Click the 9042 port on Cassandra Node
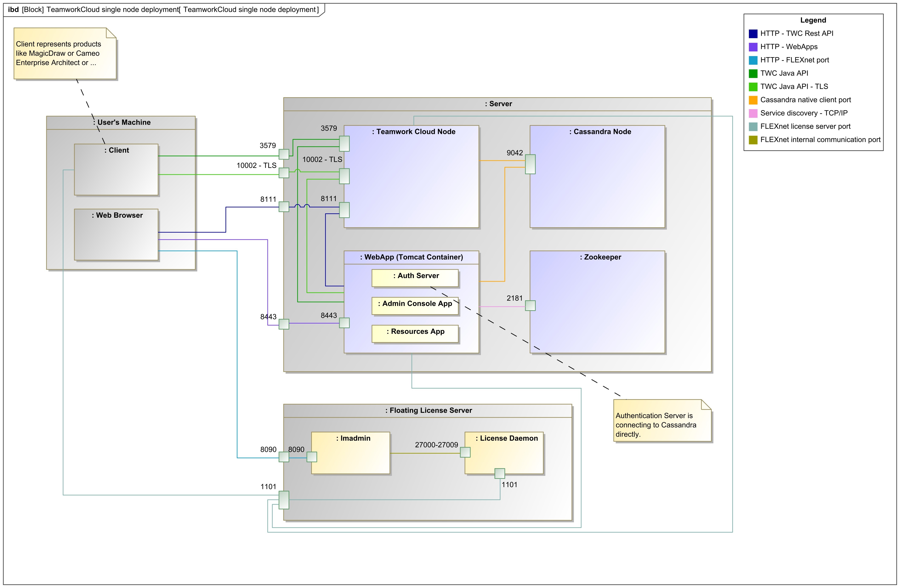Image resolution: width=900 pixels, height=588 pixels. [530, 164]
